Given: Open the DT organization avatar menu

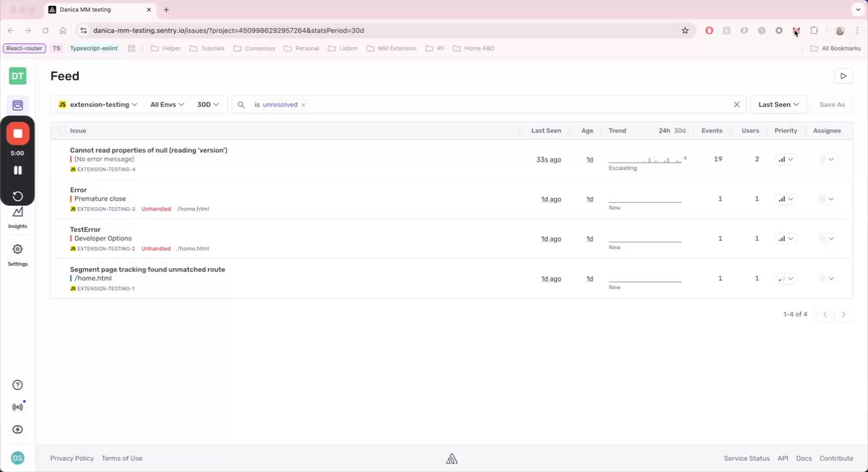Looking at the screenshot, I should (x=18, y=76).
